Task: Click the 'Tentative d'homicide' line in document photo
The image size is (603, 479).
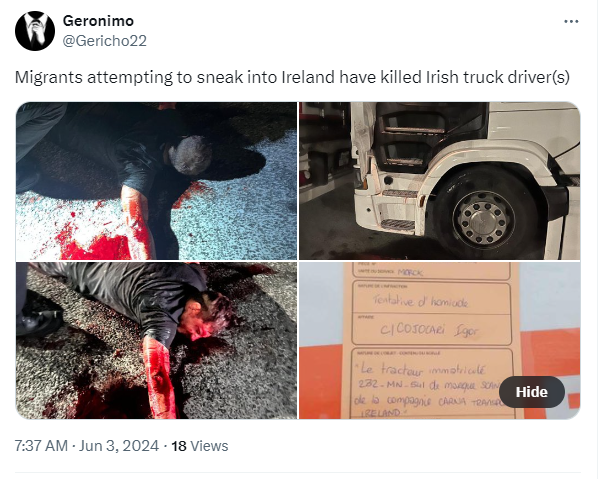Action: click(x=421, y=301)
